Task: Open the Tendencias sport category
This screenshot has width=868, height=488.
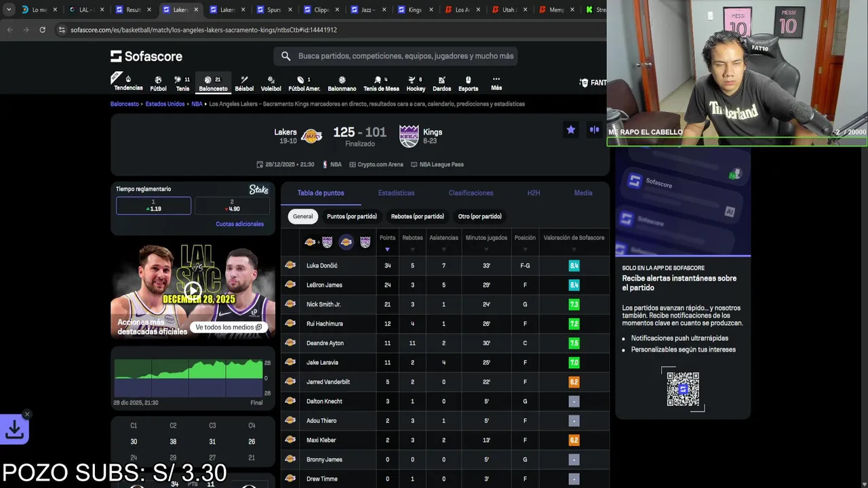Action: pyautogui.click(x=128, y=83)
